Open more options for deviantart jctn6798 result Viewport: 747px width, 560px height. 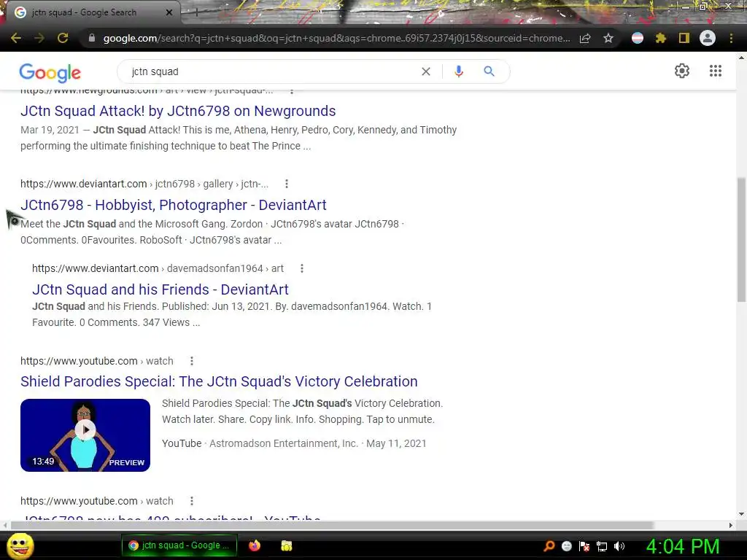pos(286,184)
